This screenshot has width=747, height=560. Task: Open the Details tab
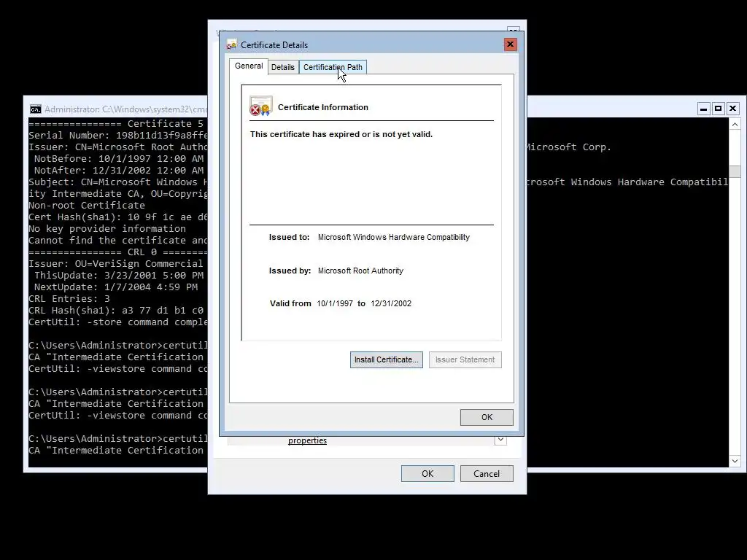[282, 67]
